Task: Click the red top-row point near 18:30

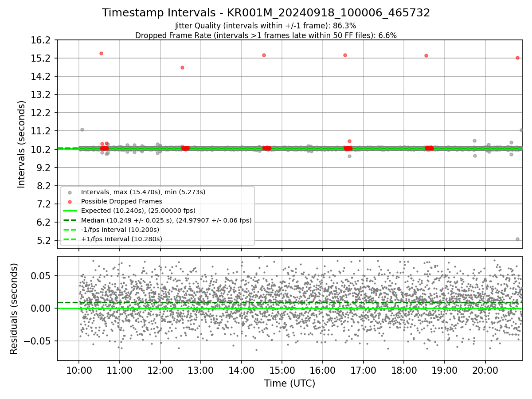Action: (426, 55)
